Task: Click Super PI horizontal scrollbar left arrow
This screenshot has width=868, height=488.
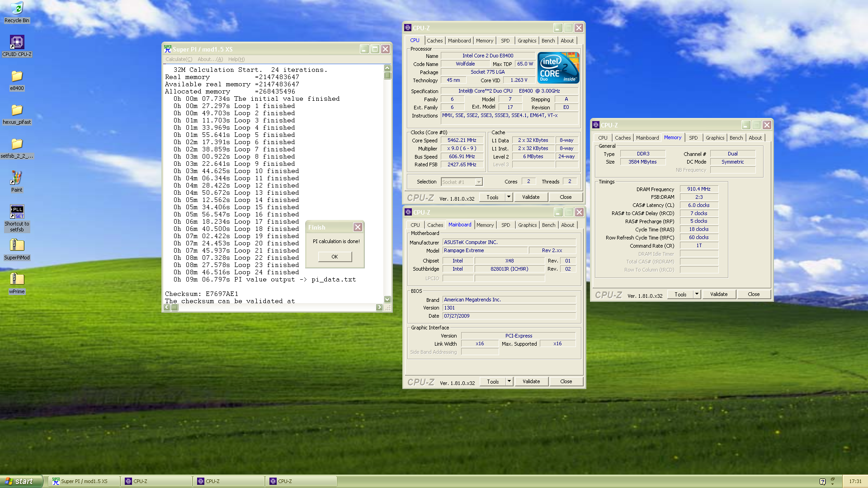Action: (x=167, y=307)
